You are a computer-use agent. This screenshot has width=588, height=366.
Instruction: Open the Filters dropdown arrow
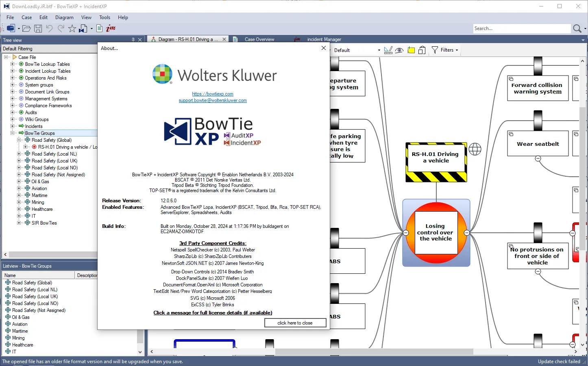457,50
